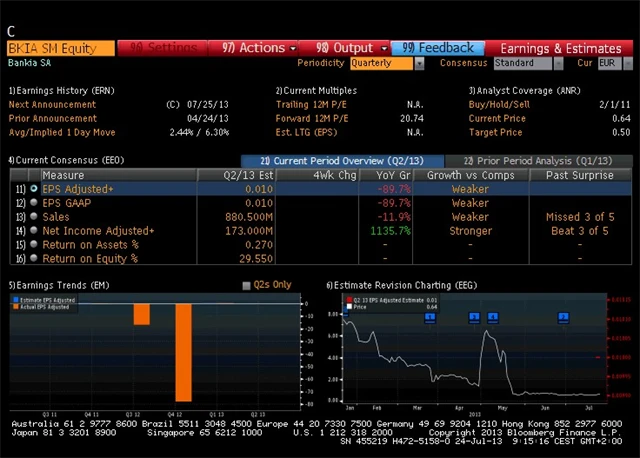Select the Sales radio button
640x458 pixels.
(34, 216)
